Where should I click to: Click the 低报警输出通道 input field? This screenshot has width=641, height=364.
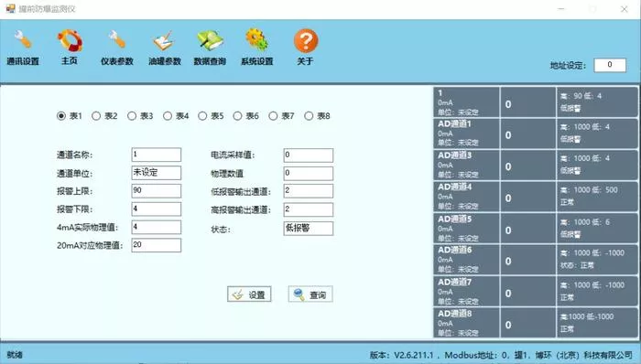pyautogui.click(x=309, y=191)
